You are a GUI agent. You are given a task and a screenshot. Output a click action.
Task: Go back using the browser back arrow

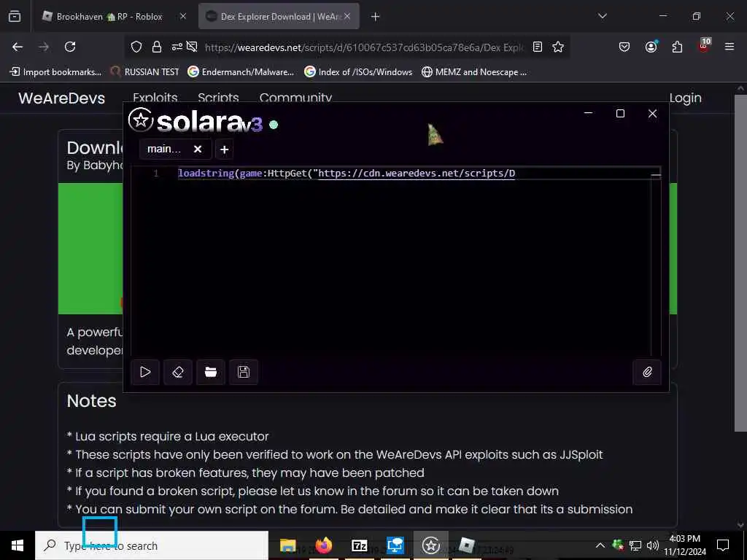pyautogui.click(x=18, y=47)
